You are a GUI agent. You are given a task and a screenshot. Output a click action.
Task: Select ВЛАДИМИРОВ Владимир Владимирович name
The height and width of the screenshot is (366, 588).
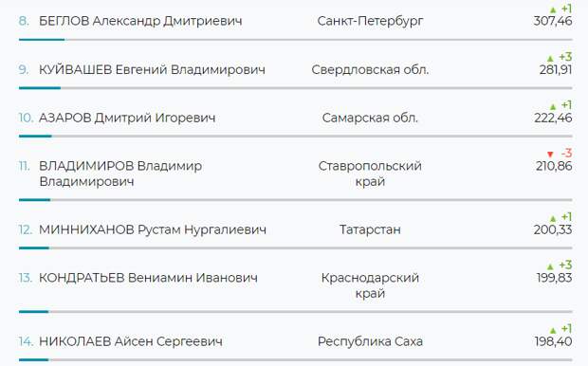[120, 174]
